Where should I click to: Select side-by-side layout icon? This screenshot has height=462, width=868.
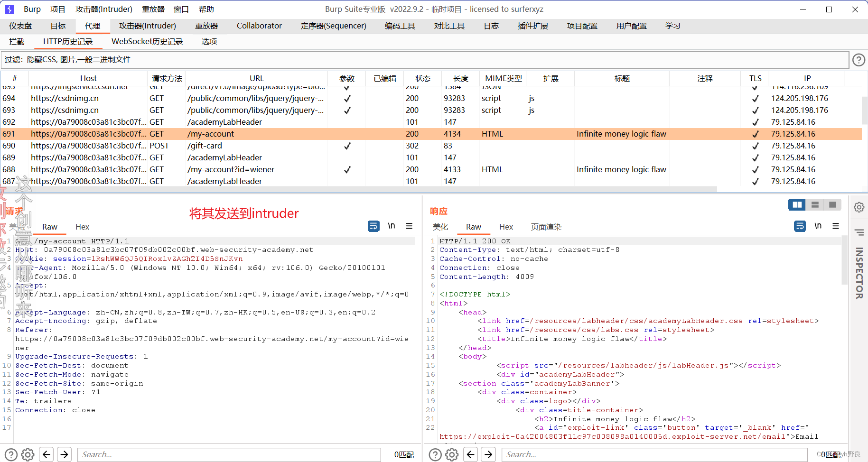click(797, 204)
